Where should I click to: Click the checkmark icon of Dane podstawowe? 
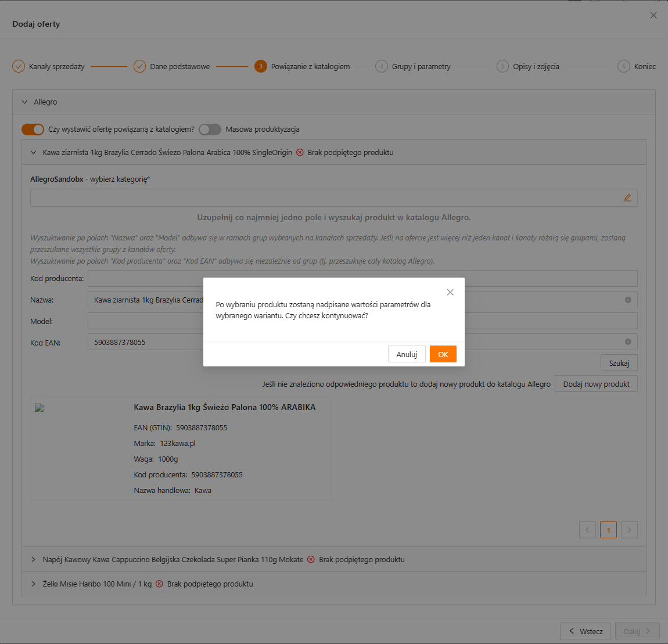coord(140,66)
